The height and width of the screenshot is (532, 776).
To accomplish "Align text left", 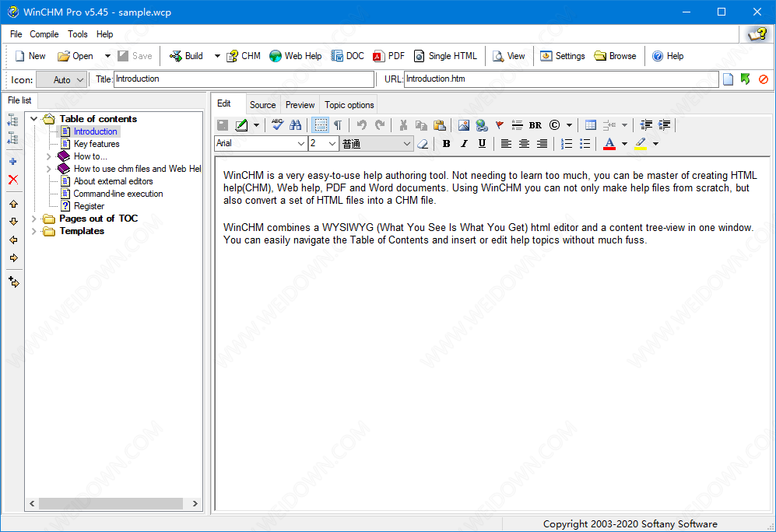I will point(506,143).
